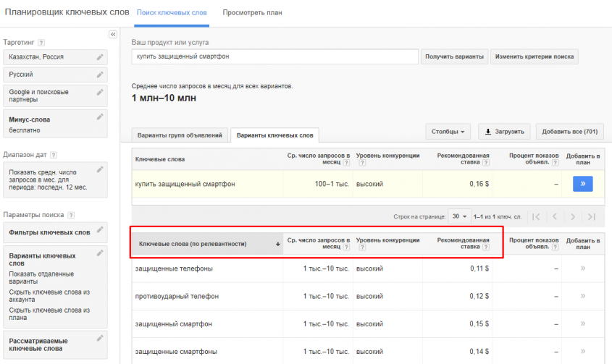
Task: Click 100–1 тыс. search volume cell
Action: point(332,184)
